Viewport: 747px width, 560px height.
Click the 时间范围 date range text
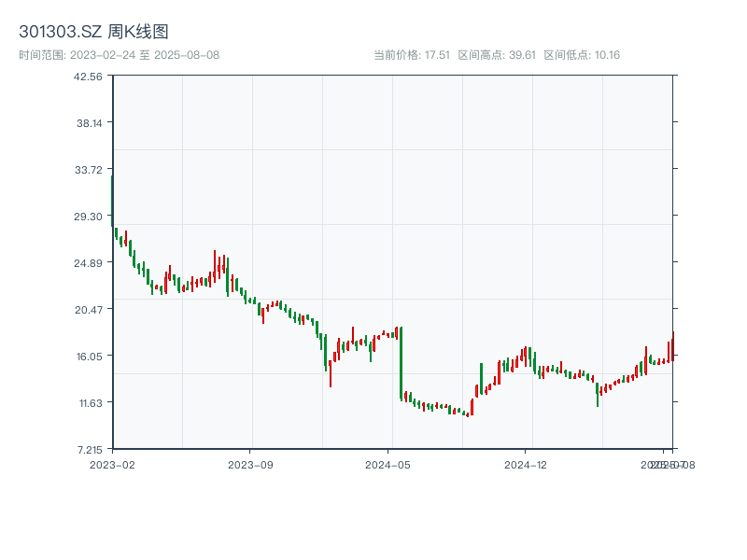coord(119,55)
